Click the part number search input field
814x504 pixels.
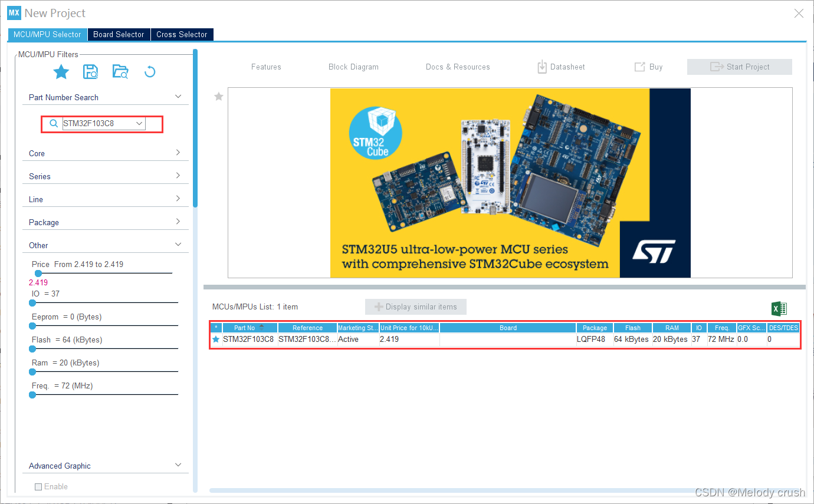point(99,123)
